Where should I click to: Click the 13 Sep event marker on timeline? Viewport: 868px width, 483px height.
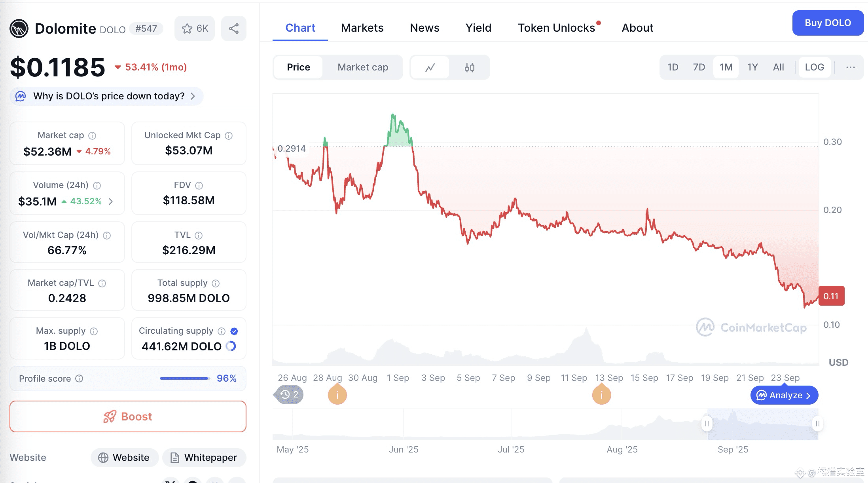601,395
